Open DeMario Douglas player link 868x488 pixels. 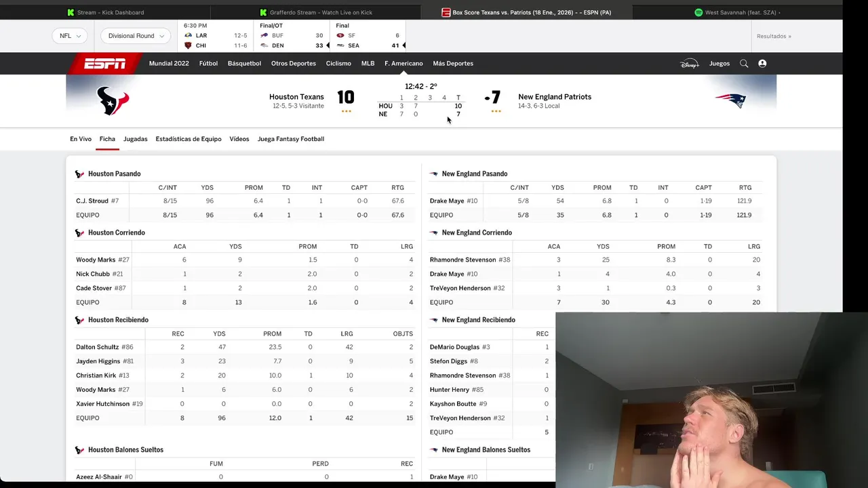[454, 348]
